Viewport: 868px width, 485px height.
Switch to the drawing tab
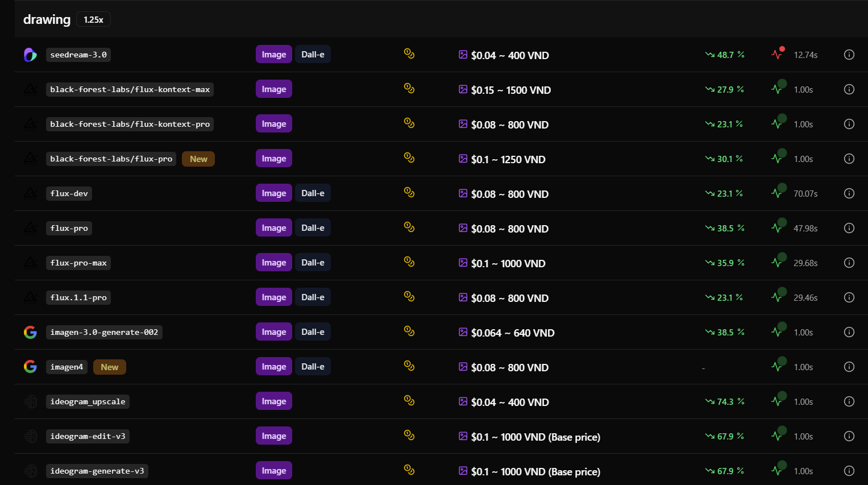tap(47, 19)
